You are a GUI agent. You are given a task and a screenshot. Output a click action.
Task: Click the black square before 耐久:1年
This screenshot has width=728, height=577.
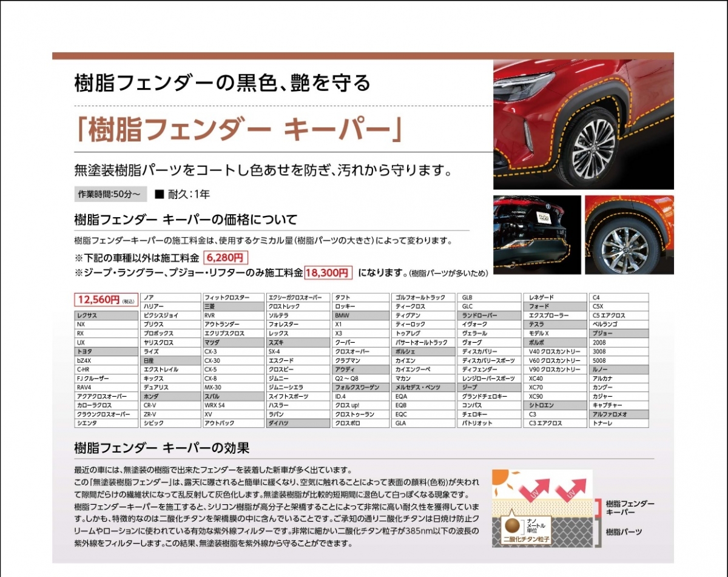pos(160,195)
